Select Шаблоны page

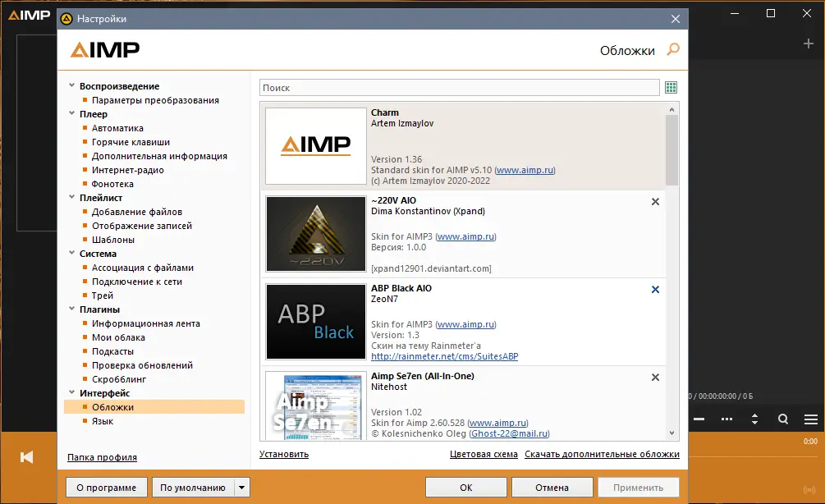[113, 240]
